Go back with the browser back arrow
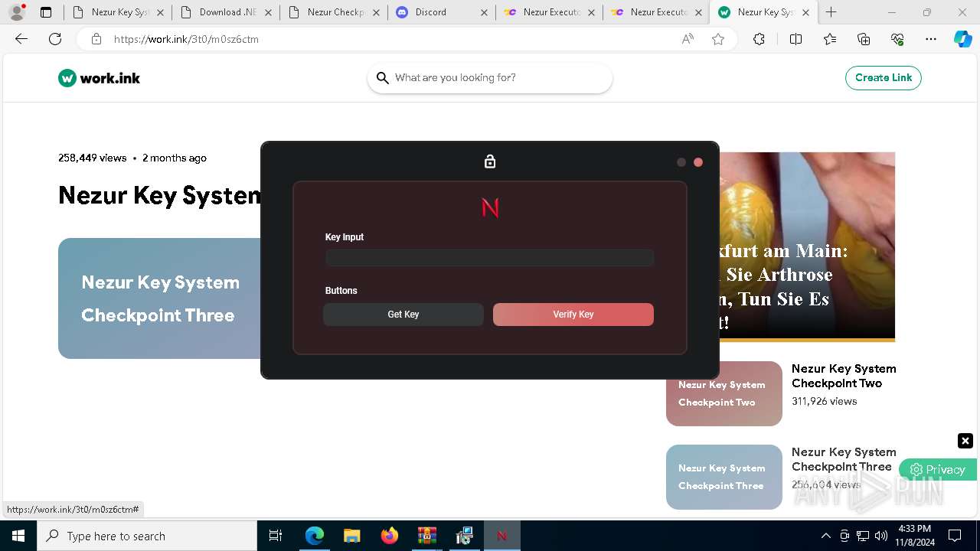The height and width of the screenshot is (551, 980). tap(21, 39)
